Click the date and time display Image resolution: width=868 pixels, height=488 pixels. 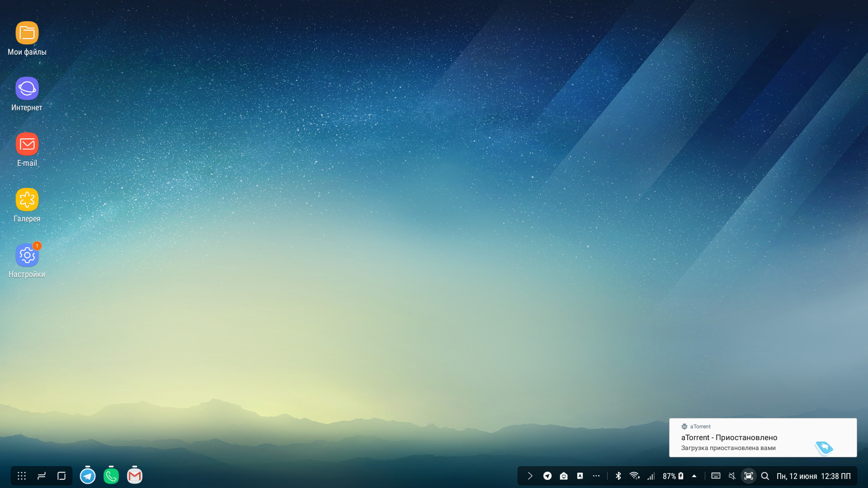813,476
